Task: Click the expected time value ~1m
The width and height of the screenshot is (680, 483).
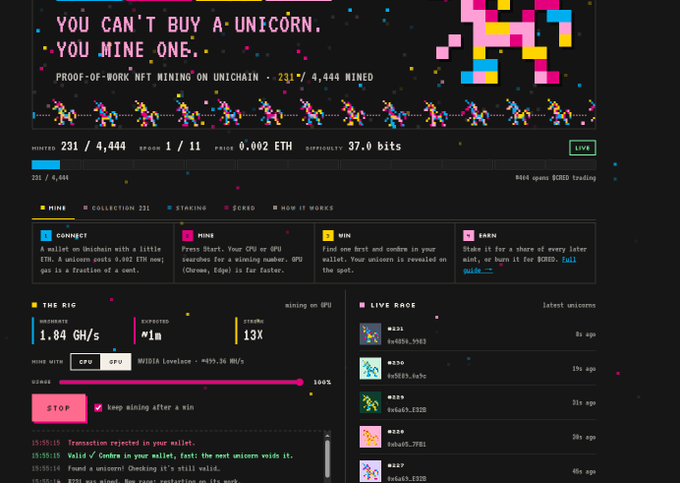Action: coord(151,335)
